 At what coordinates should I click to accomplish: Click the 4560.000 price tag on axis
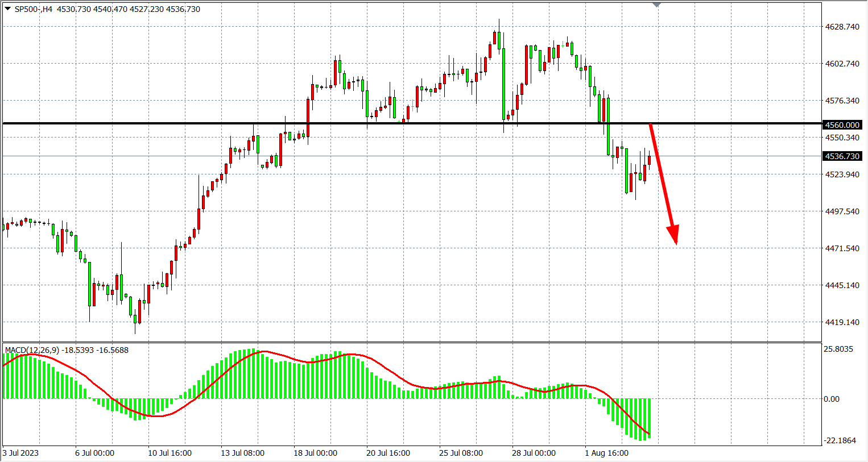click(x=842, y=125)
